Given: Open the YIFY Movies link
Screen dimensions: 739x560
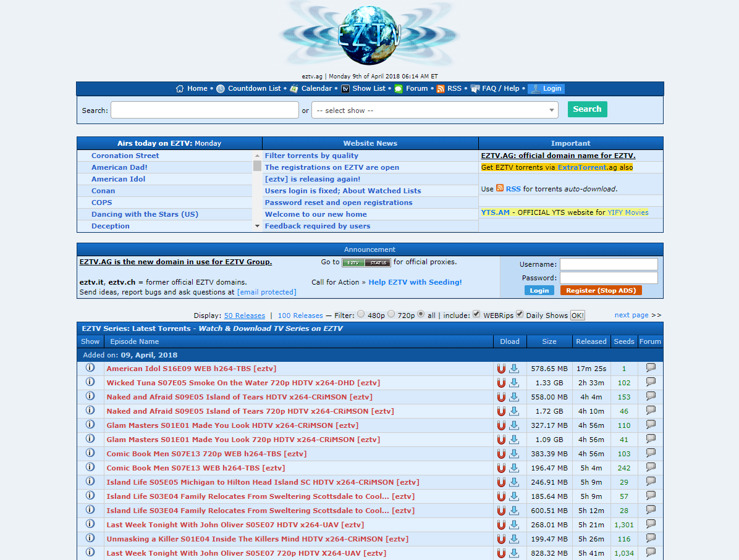Looking at the screenshot, I should pyautogui.click(x=628, y=212).
